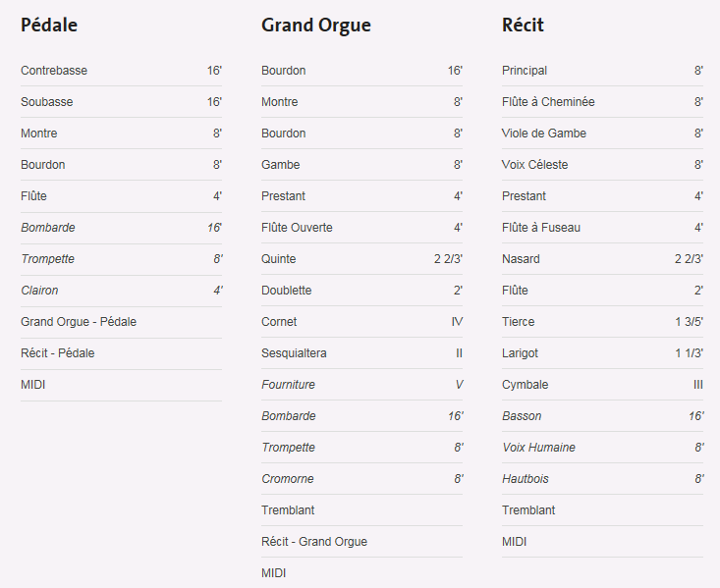Choose the Nasard 2 2/3' stop
This screenshot has height=588, width=720.
coord(602,258)
